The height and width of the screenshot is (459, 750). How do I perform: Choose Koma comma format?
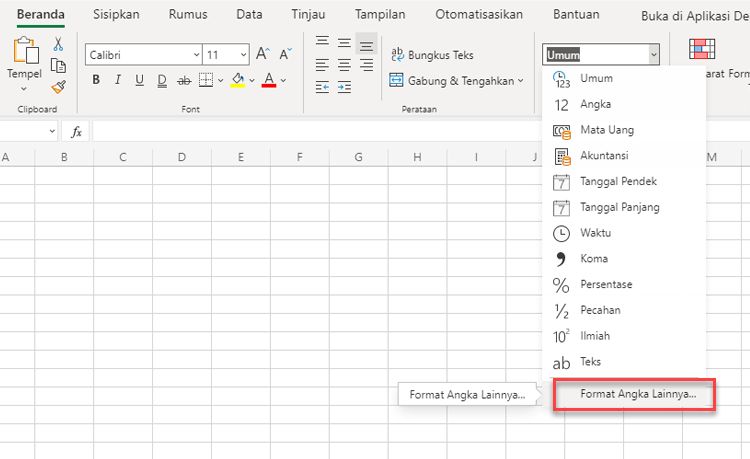coord(624,259)
